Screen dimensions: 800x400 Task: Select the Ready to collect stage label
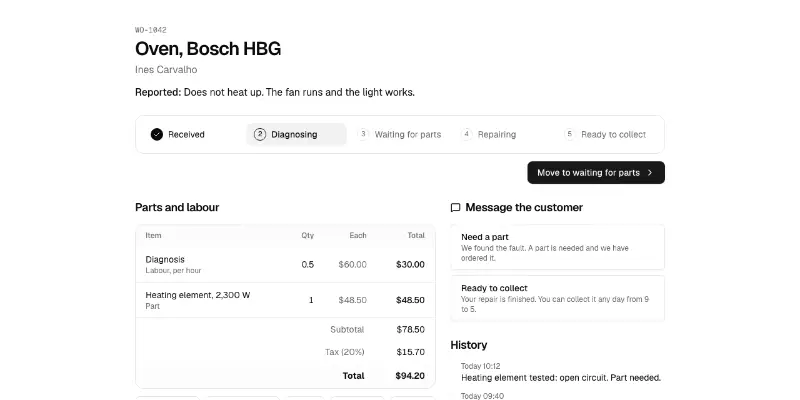(613, 135)
